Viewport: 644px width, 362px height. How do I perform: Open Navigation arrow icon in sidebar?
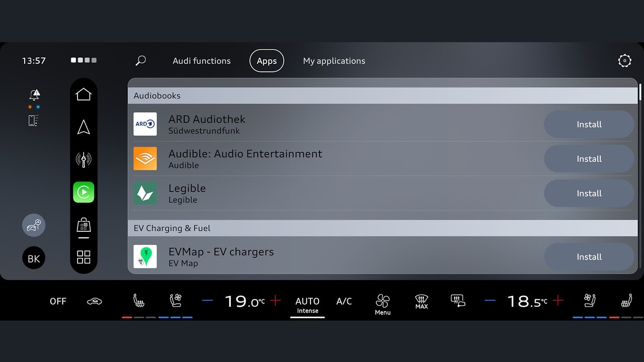coord(84,127)
